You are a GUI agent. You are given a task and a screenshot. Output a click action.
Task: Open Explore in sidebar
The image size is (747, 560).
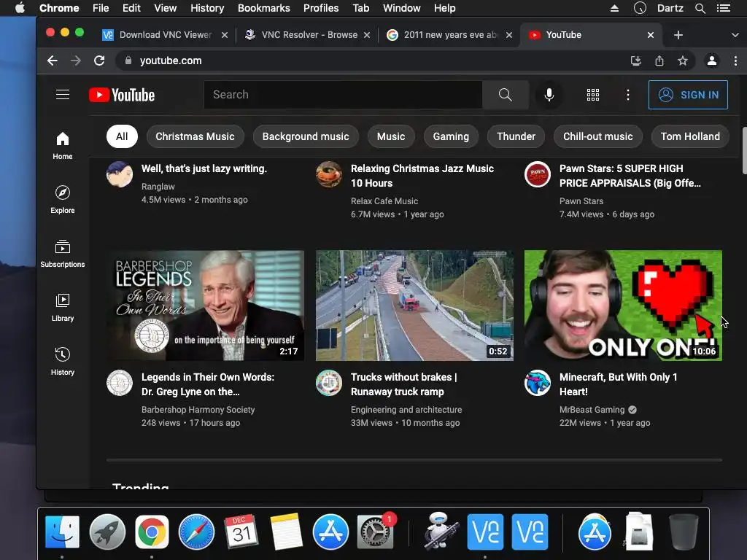(63, 200)
